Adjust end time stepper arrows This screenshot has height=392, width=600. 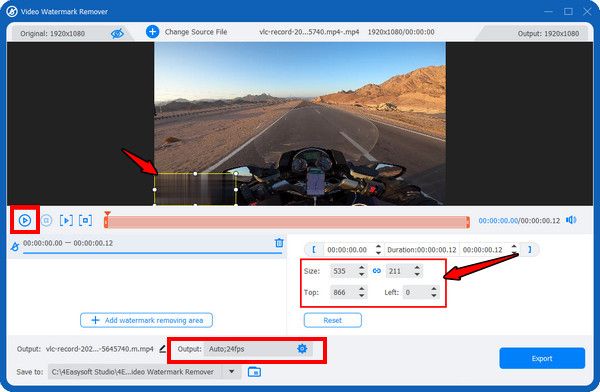514,250
